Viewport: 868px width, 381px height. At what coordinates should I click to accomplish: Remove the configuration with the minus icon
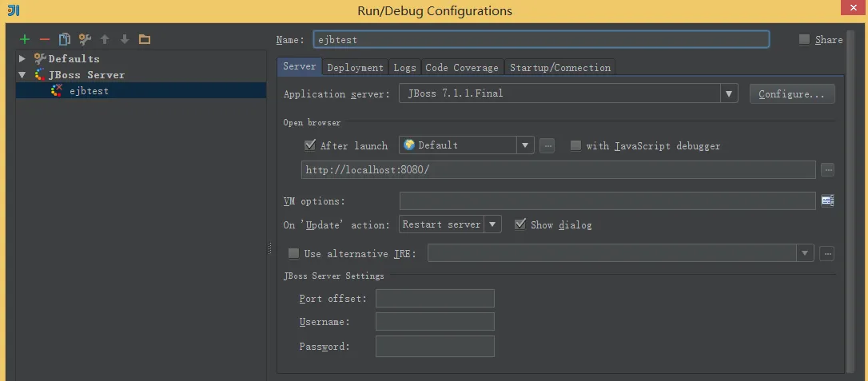pyautogui.click(x=45, y=39)
